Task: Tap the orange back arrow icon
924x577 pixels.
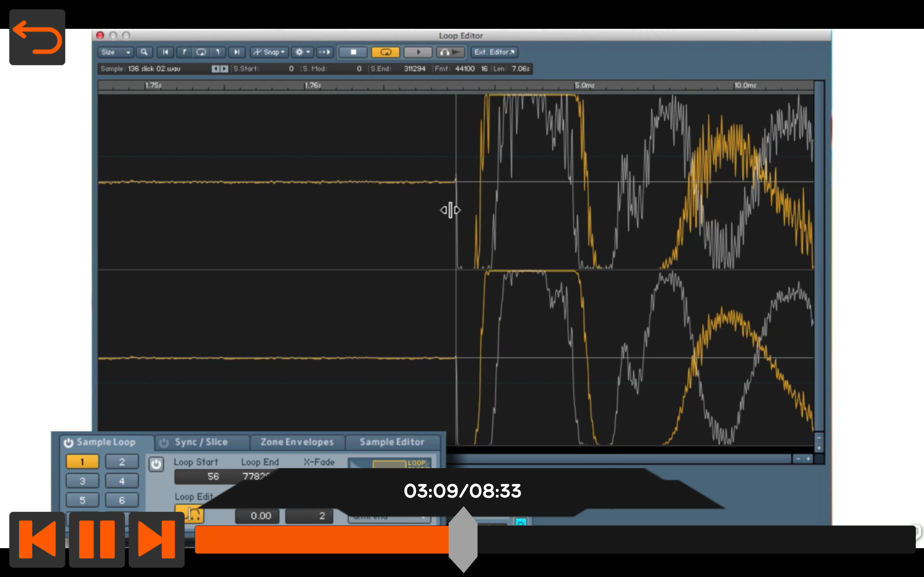Action: pyautogui.click(x=37, y=38)
